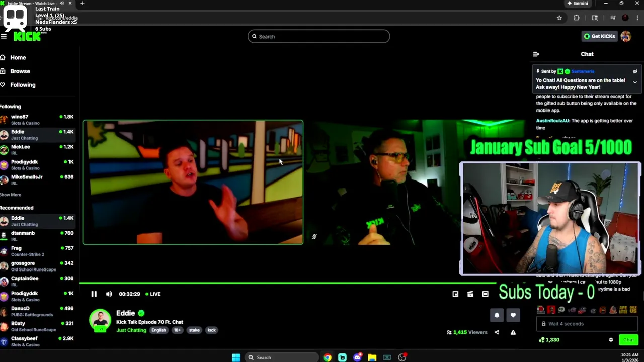Click the heart follow button

tap(513, 315)
